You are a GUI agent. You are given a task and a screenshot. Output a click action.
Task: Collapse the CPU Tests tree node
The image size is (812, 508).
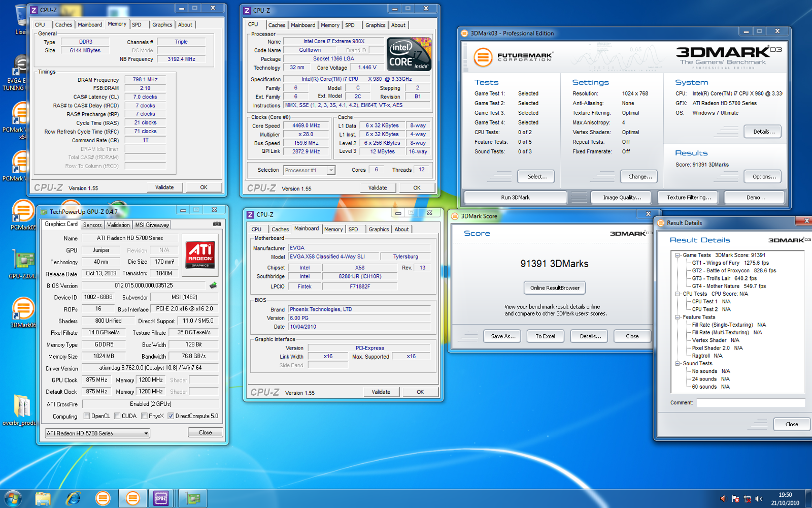point(677,294)
